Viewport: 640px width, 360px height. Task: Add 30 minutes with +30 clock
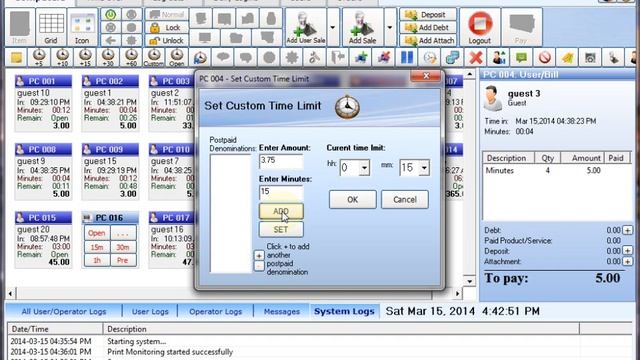tap(108, 58)
